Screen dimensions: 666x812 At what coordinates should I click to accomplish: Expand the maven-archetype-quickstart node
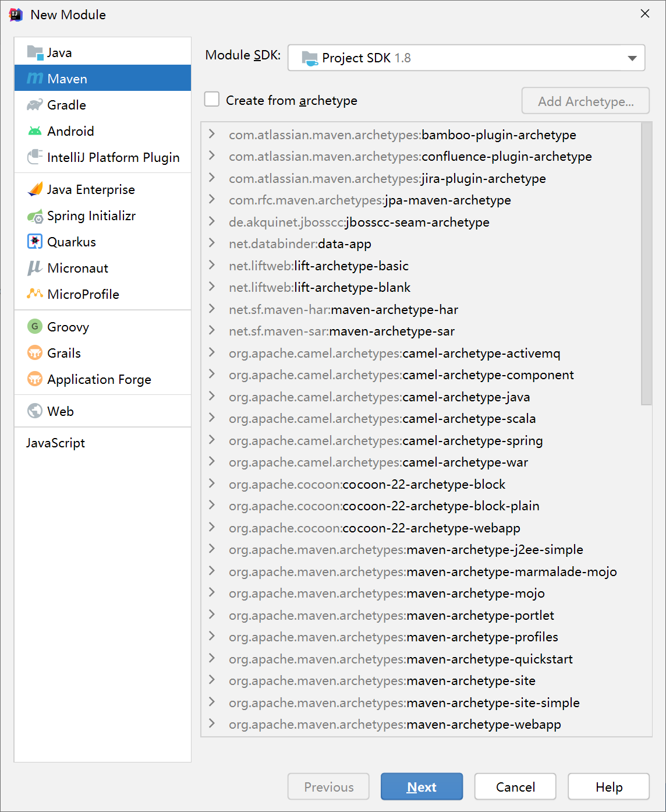point(212,658)
